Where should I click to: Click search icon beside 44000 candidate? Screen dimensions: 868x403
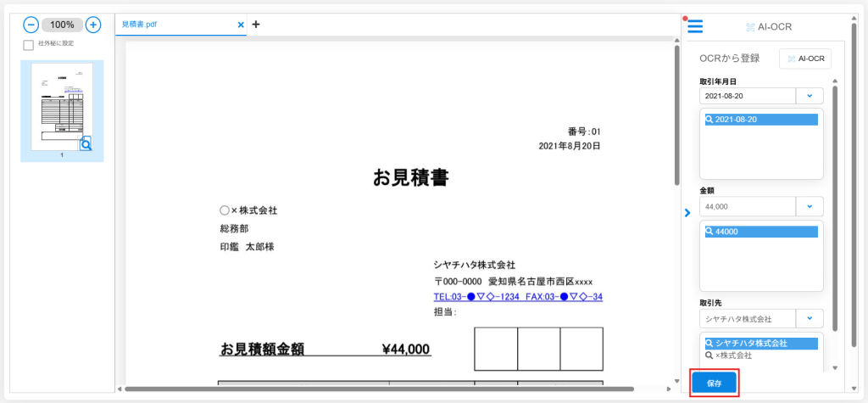tap(709, 232)
